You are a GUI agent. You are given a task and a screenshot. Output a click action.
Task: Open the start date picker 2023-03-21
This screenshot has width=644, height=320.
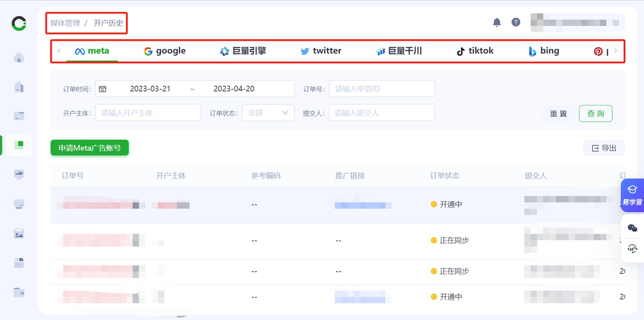pyautogui.click(x=150, y=89)
